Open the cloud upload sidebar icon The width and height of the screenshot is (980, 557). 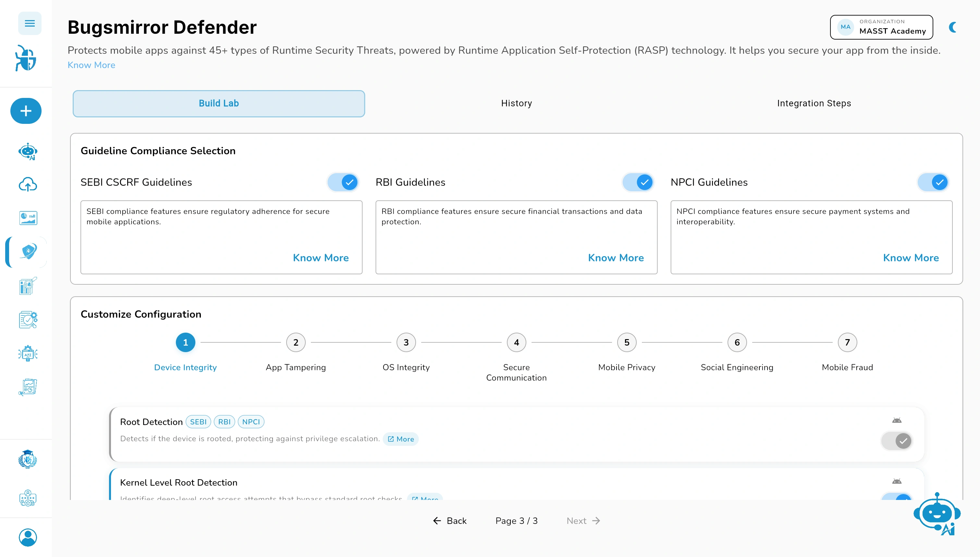click(28, 185)
